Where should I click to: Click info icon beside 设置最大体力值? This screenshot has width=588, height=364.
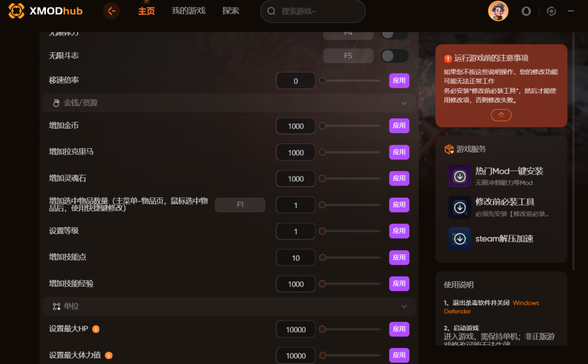click(x=109, y=355)
